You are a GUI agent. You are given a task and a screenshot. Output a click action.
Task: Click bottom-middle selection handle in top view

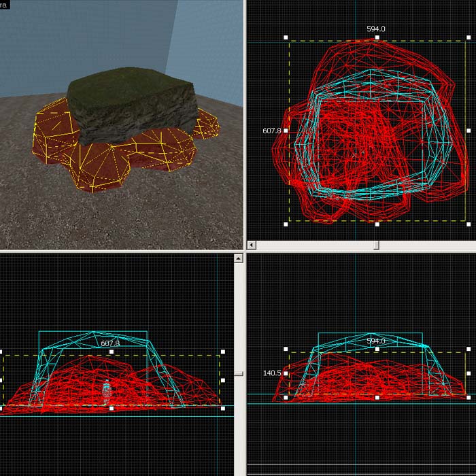377,222
